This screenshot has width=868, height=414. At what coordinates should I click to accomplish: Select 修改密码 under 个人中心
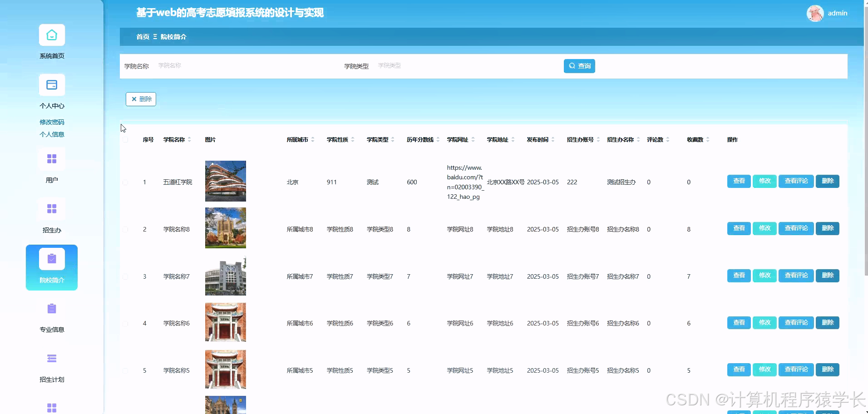click(52, 122)
